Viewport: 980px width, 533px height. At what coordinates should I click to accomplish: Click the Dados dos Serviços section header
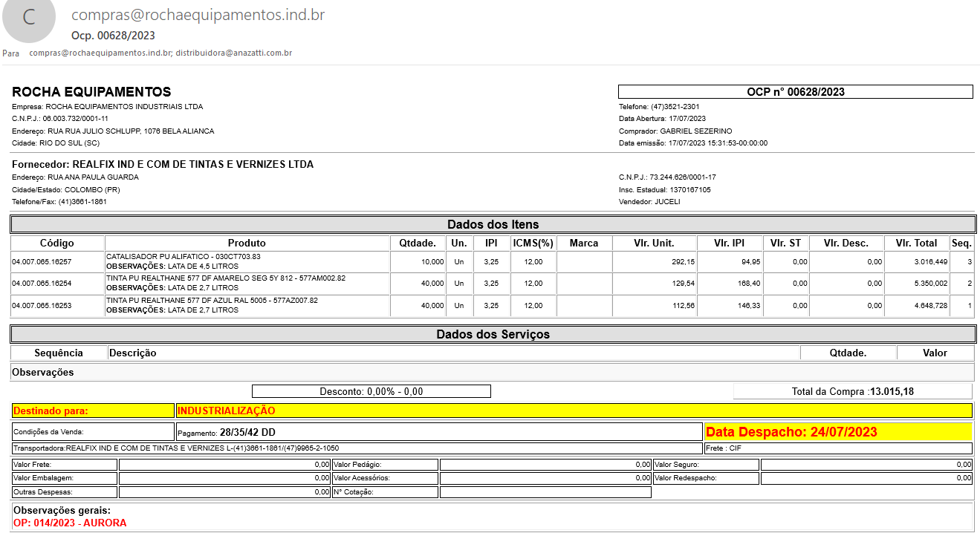point(493,335)
